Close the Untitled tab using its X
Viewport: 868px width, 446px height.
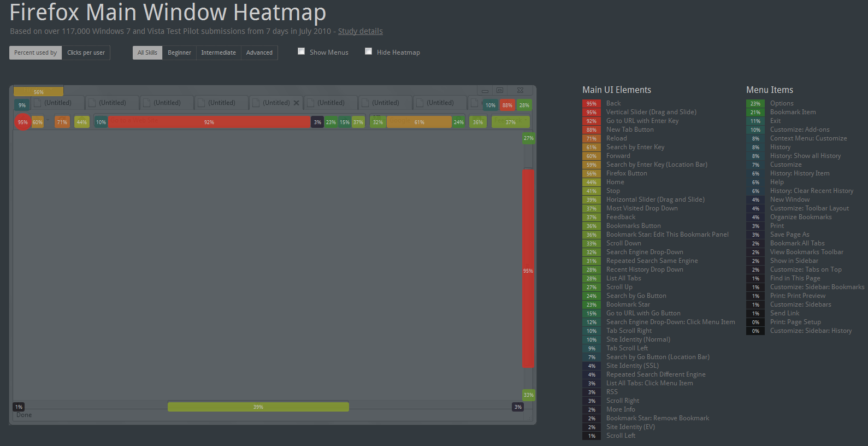[296, 103]
